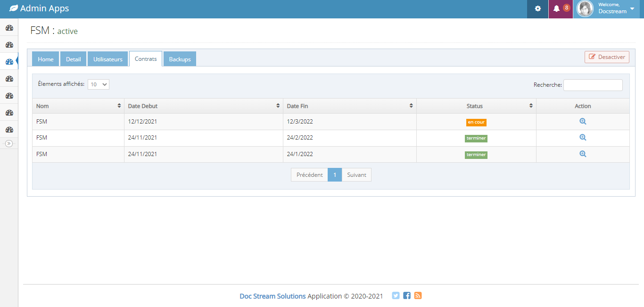This screenshot has width=644, height=307.
Task: Sort table by Status column
Action: 476,106
